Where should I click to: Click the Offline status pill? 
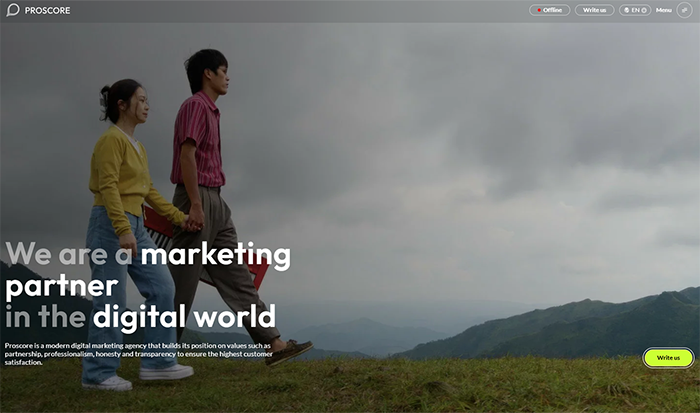pos(550,10)
